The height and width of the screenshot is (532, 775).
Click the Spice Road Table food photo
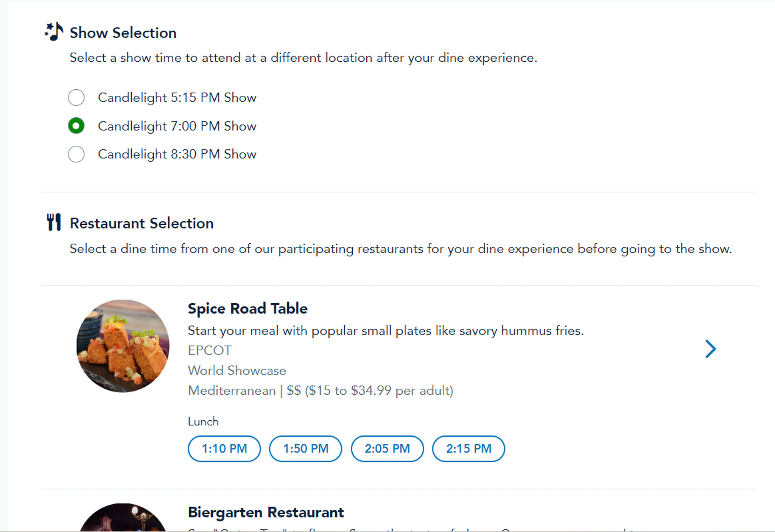point(123,346)
